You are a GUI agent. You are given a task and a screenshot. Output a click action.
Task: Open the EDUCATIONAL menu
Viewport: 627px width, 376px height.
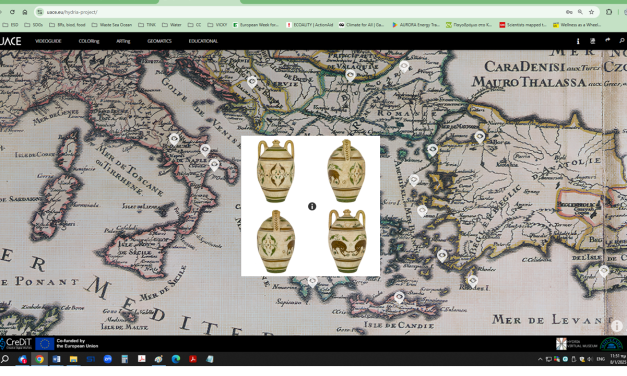(203, 41)
